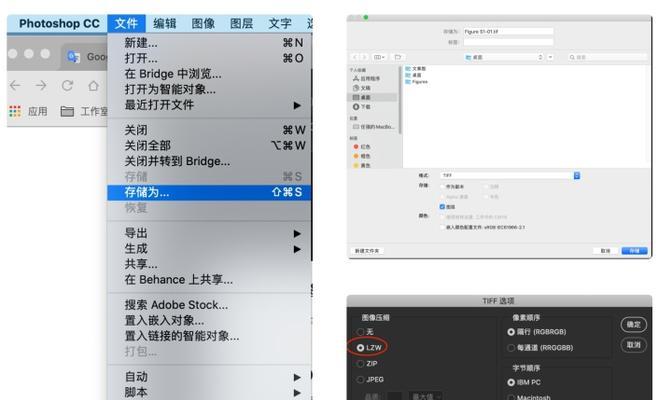Select 文稿 in save dialog sidebar

point(362,88)
